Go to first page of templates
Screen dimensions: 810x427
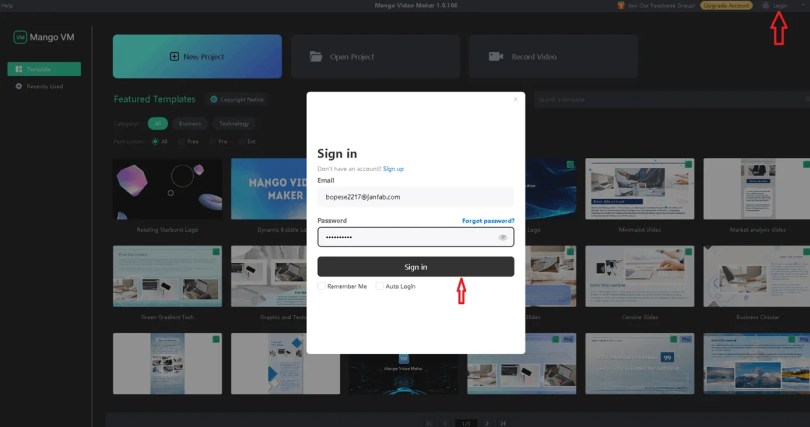coord(429,423)
